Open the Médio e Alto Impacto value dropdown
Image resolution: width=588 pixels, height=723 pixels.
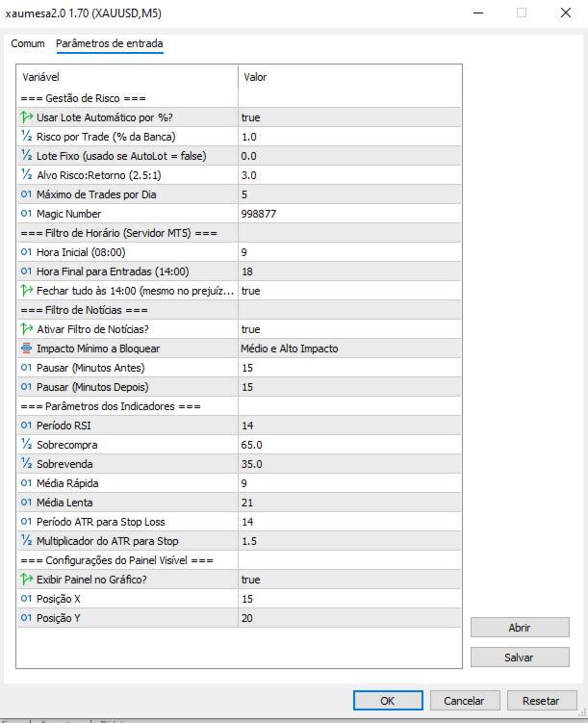(349, 349)
